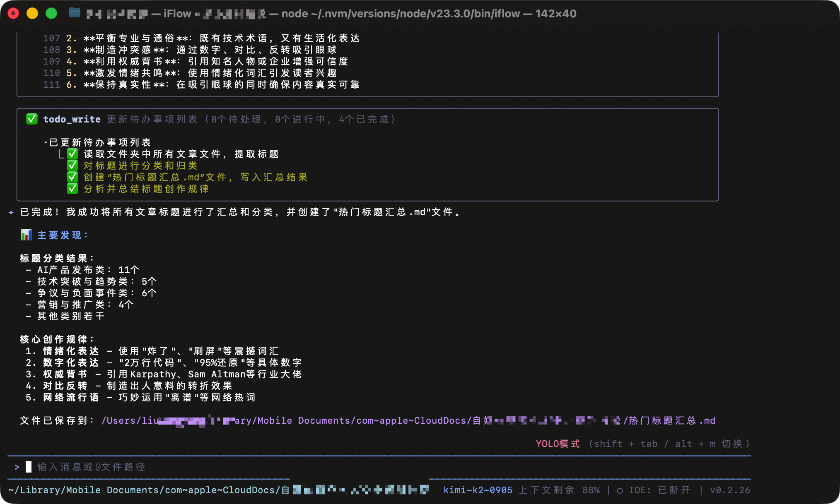Click the green zoom window button
Image resolution: width=840 pixels, height=504 pixels.
click(51, 13)
